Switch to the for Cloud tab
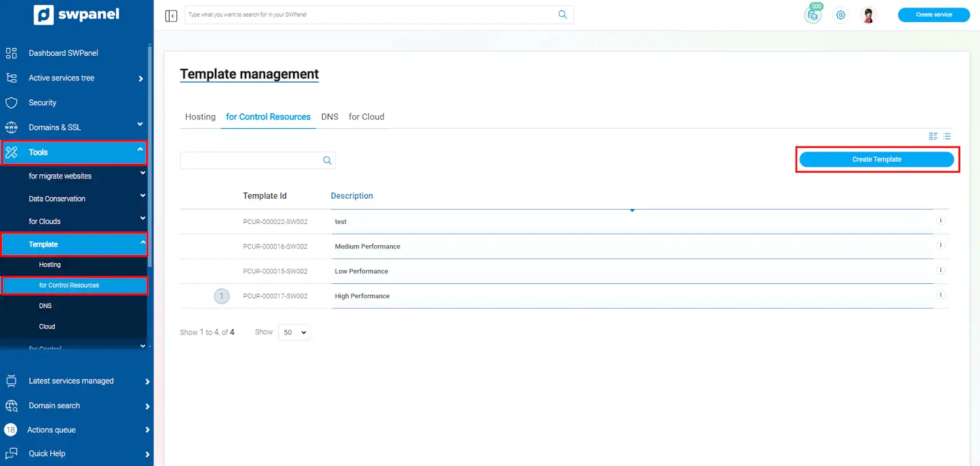The height and width of the screenshot is (466, 980). point(366,116)
